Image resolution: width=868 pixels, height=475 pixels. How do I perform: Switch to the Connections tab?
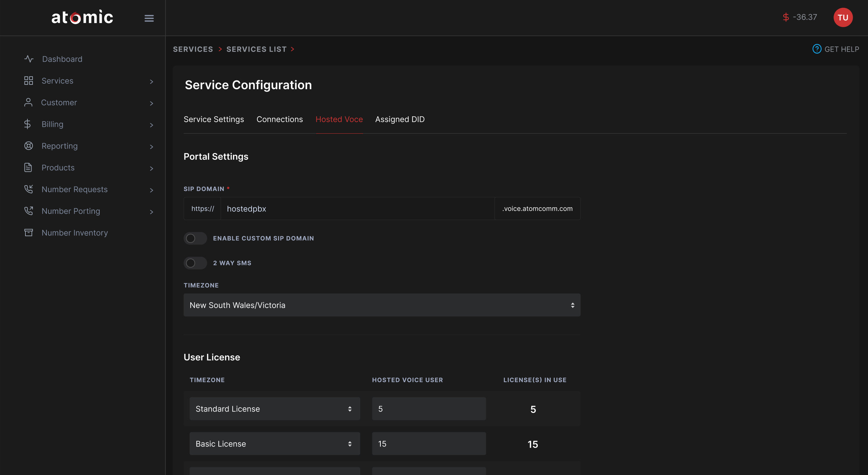(279, 119)
